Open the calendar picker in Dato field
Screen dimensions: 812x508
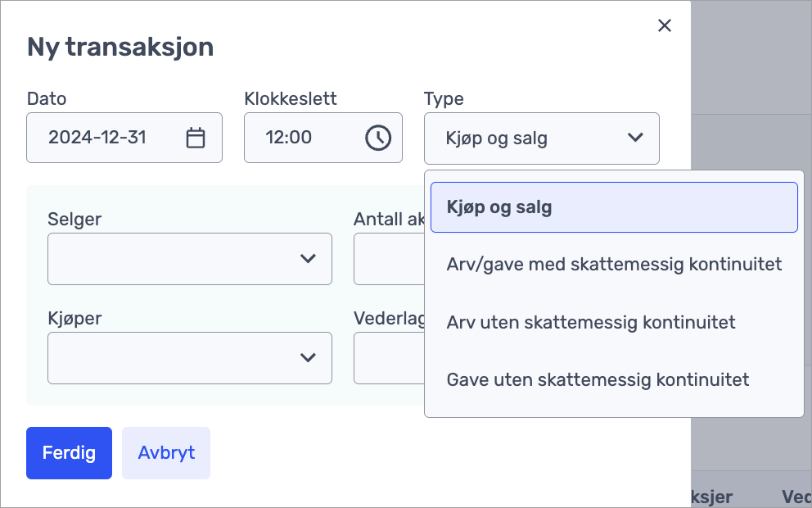196,138
